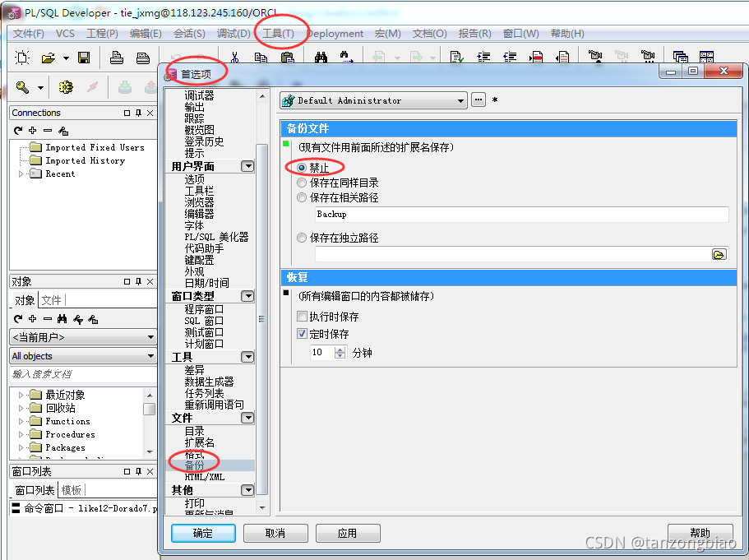
Task: Open the 报告(R) menu
Action: pos(474,34)
